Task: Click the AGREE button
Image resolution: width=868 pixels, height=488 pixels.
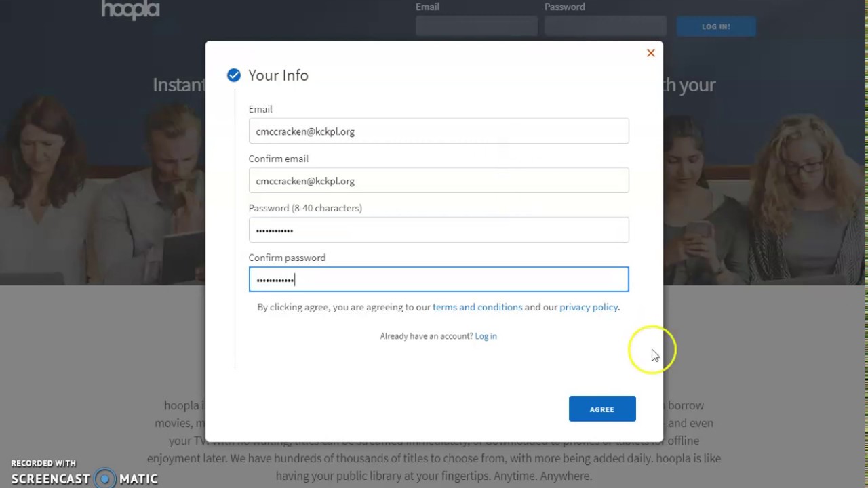Action: point(602,409)
